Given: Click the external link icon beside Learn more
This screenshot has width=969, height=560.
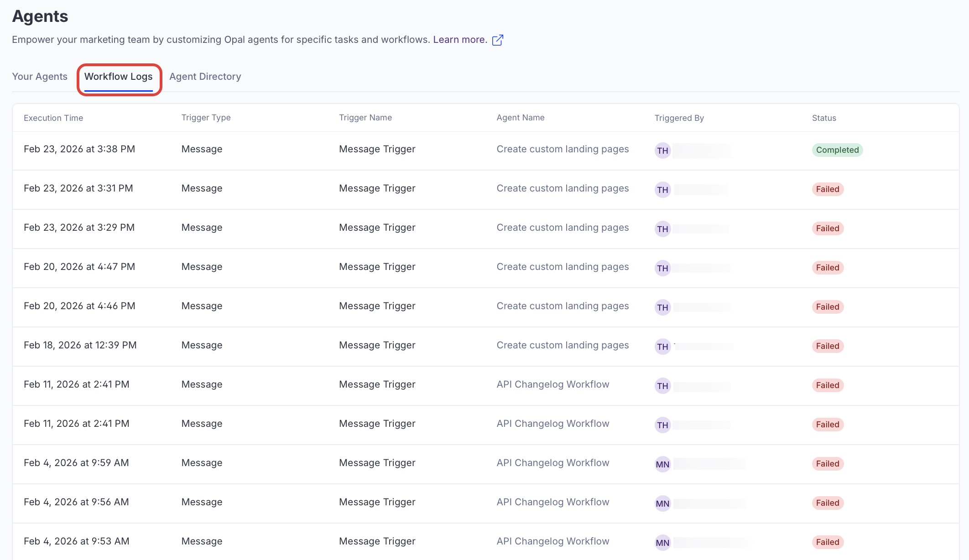Looking at the screenshot, I should pyautogui.click(x=498, y=40).
